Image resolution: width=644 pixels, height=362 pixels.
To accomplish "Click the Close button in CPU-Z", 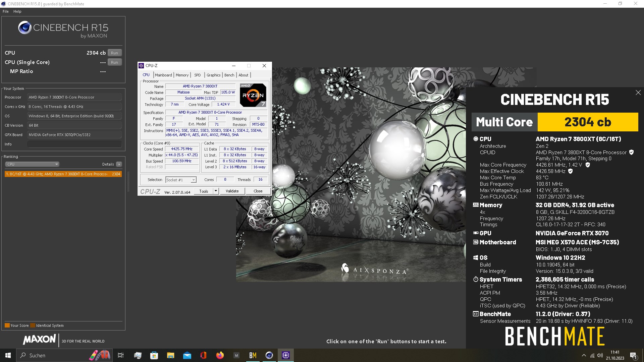I will [258, 191].
